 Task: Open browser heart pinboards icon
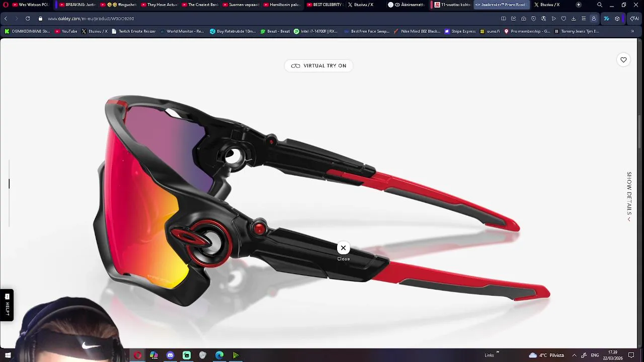click(563, 19)
